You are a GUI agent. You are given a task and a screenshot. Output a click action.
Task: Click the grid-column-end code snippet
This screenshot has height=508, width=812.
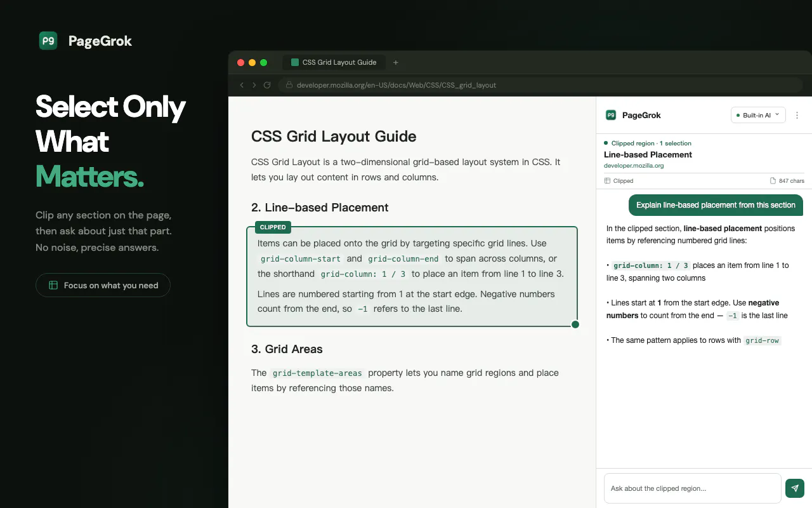coord(403,259)
